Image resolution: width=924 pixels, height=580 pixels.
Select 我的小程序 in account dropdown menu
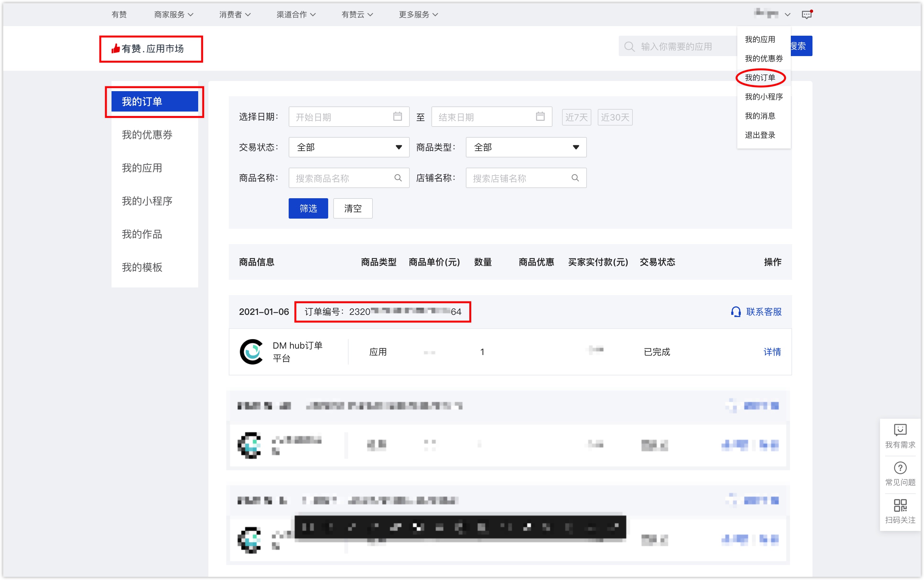[x=763, y=97]
